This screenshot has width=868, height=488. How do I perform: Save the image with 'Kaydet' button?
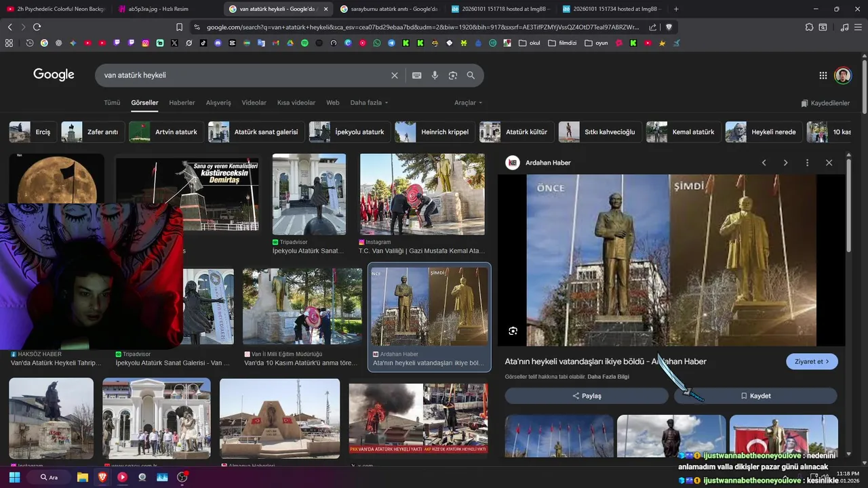(755, 396)
